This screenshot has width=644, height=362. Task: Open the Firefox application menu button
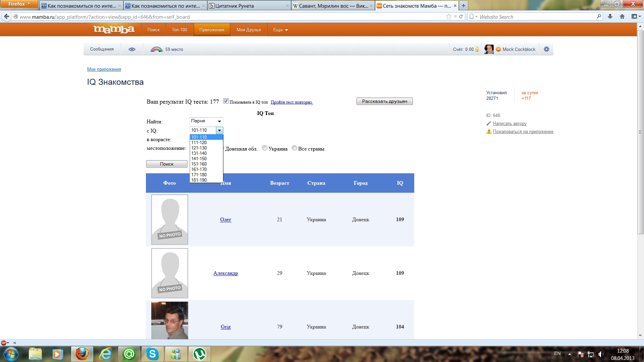coord(19,4)
